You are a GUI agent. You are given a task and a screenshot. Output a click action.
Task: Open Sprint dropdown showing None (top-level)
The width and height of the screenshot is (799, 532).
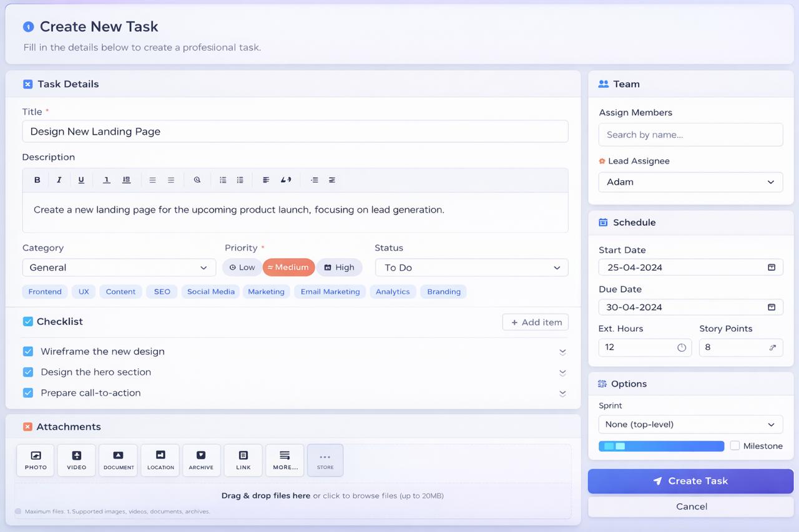click(691, 424)
